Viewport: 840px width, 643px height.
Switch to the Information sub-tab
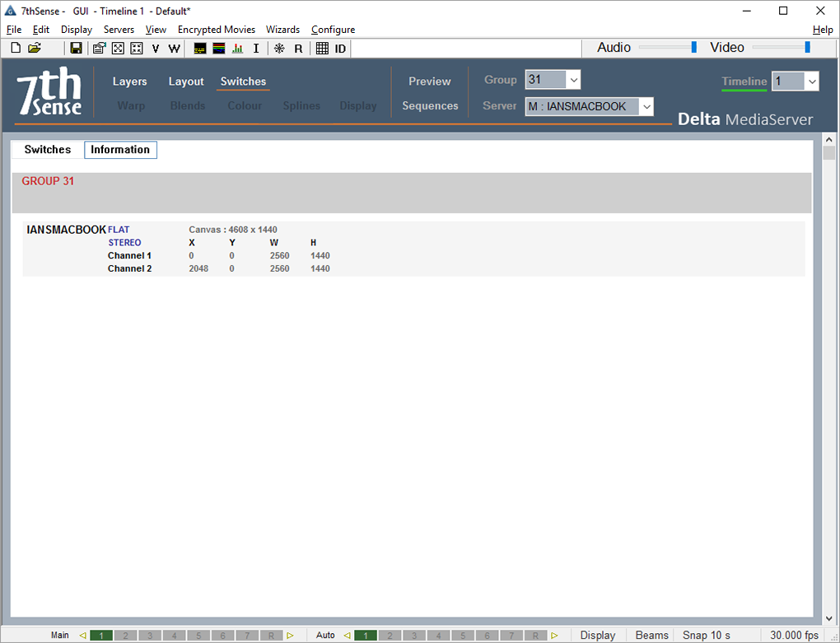tap(120, 150)
